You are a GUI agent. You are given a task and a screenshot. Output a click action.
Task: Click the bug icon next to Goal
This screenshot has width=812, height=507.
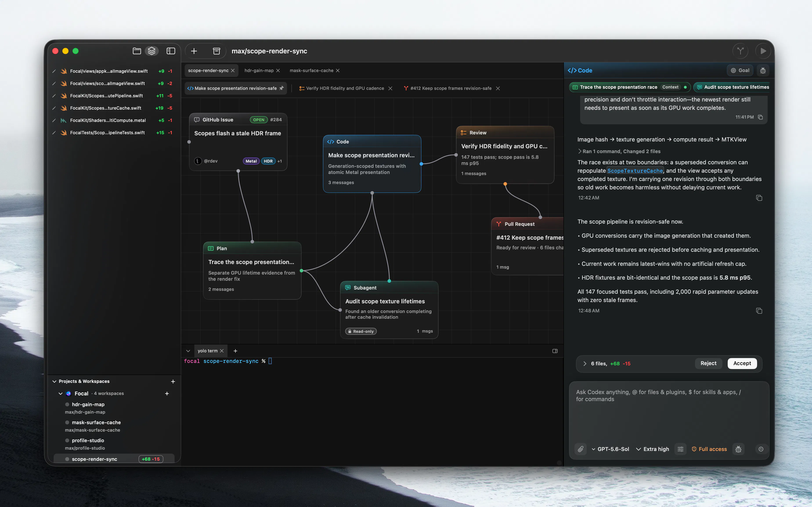click(763, 71)
